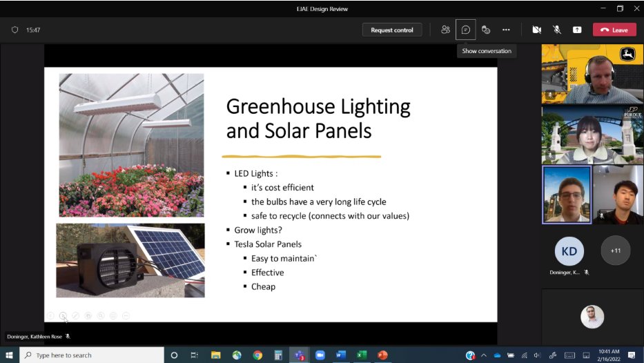Click the Get Help tray icon with alert badge
The height and width of the screenshot is (363, 644).
[x=470, y=355]
